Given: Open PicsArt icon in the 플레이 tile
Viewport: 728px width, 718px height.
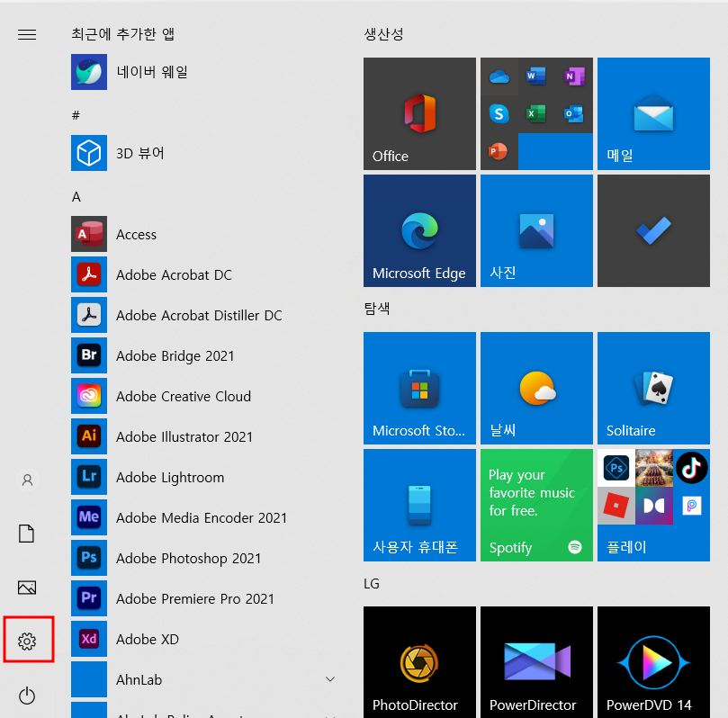Looking at the screenshot, I should pyautogui.click(x=691, y=506).
